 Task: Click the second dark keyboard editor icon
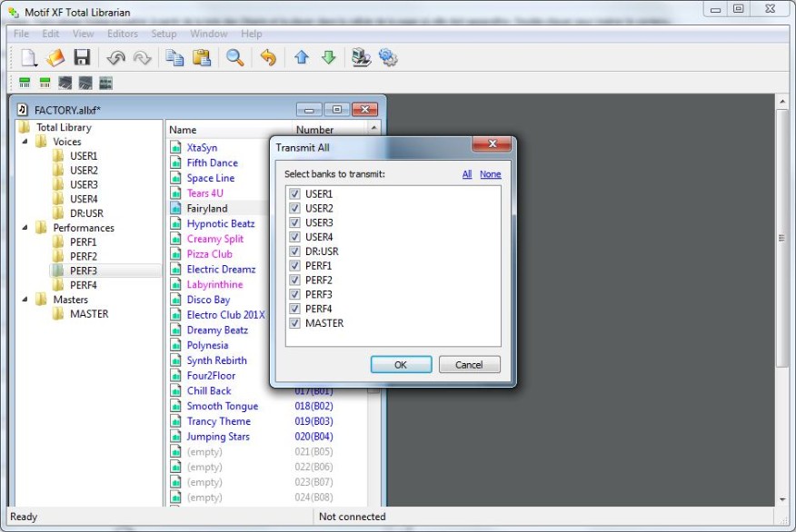click(85, 83)
